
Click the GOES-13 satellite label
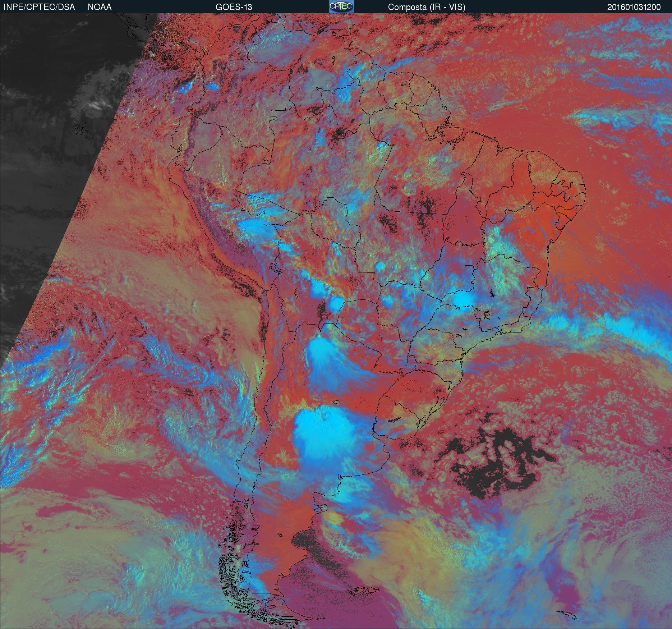234,7
